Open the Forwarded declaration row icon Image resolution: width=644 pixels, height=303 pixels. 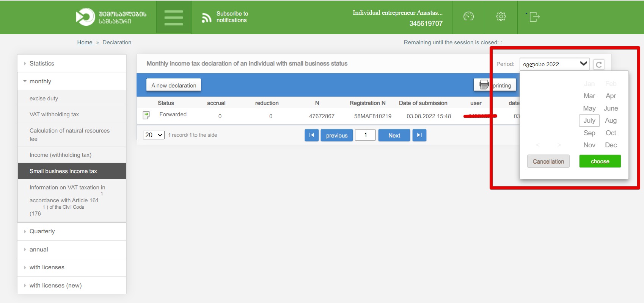point(146,115)
